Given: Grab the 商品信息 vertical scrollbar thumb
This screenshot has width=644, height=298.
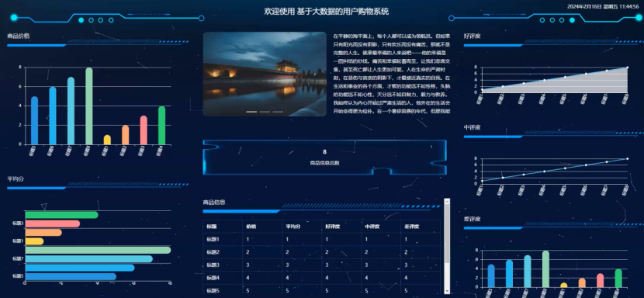Looking at the screenshot, I should coord(447,234).
